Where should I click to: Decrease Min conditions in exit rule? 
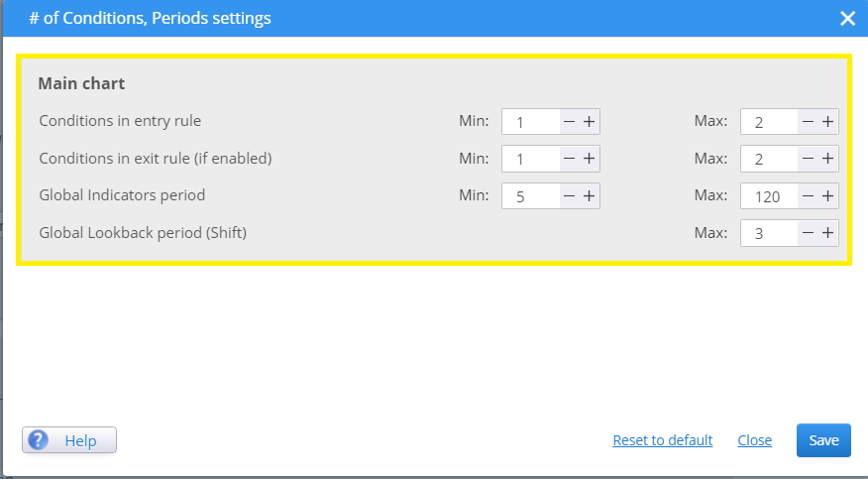(569, 159)
